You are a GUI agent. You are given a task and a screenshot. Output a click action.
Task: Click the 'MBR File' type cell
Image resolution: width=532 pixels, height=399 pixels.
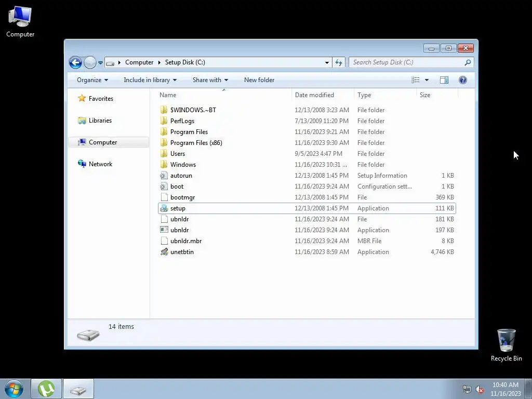369,241
